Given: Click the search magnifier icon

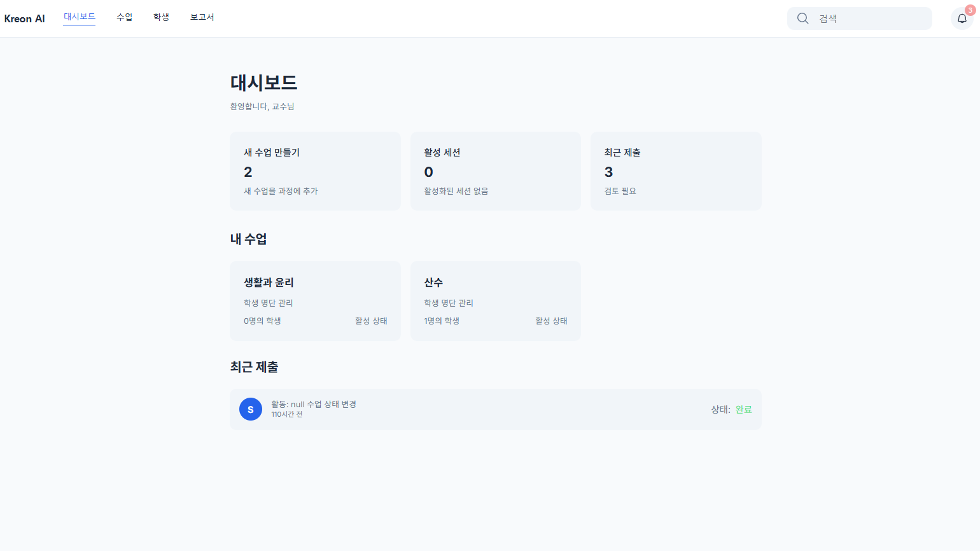Looking at the screenshot, I should point(802,18).
